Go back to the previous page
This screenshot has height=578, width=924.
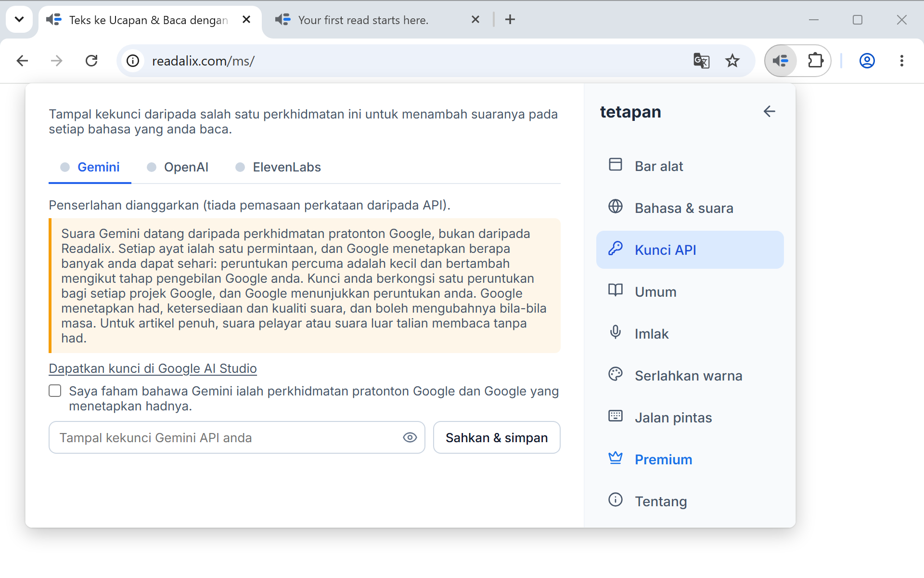pyautogui.click(x=22, y=61)
